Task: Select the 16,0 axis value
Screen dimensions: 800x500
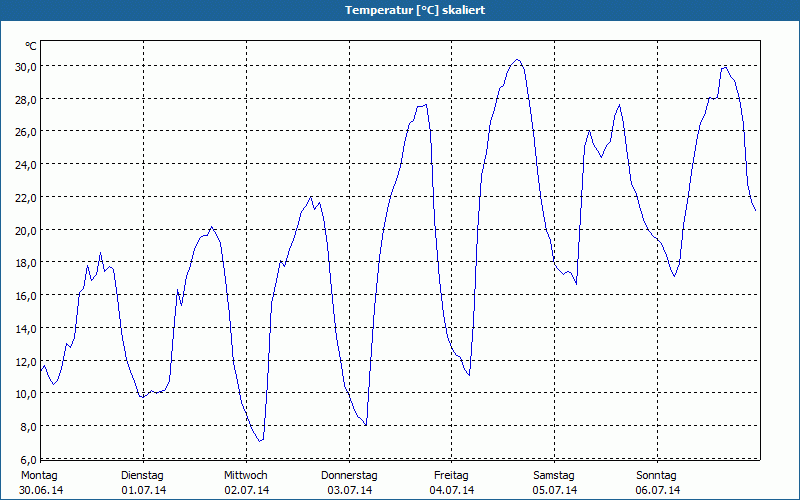Action: coord(26,296)
